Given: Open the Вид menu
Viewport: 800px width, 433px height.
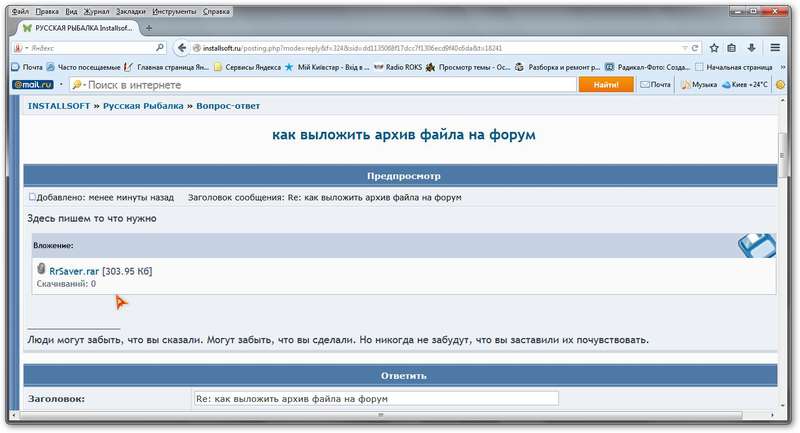Looking at the screenshot, I should (71, 11).
